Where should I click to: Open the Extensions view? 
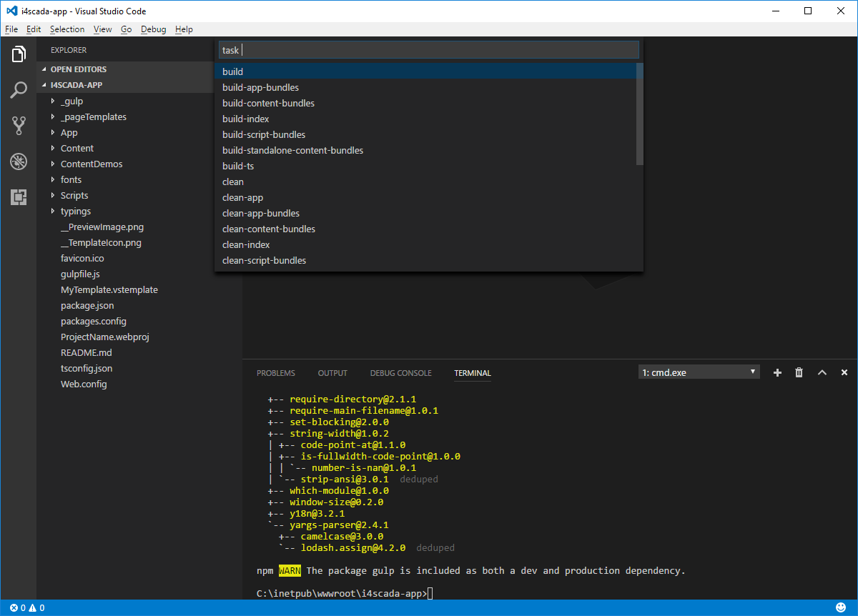tap(19, 197)
